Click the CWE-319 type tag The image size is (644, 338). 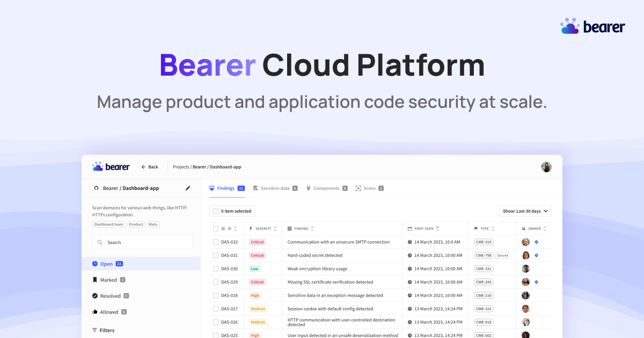[x=484, y=242]
